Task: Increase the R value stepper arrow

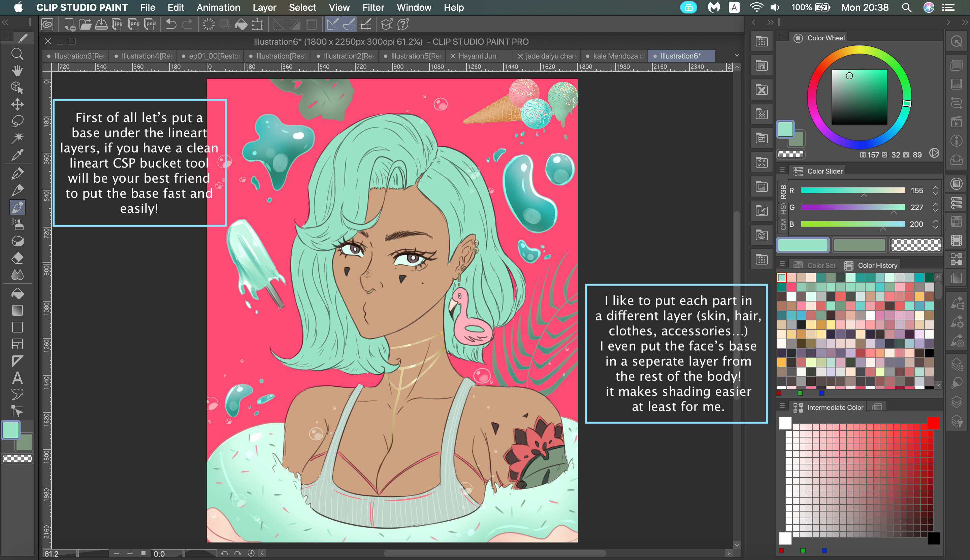Action: pos(935,188)
